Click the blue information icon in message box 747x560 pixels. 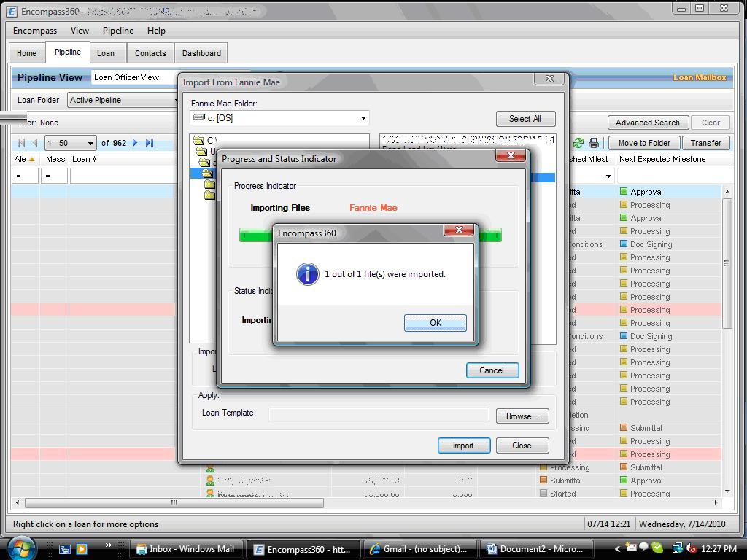point(307,274)
